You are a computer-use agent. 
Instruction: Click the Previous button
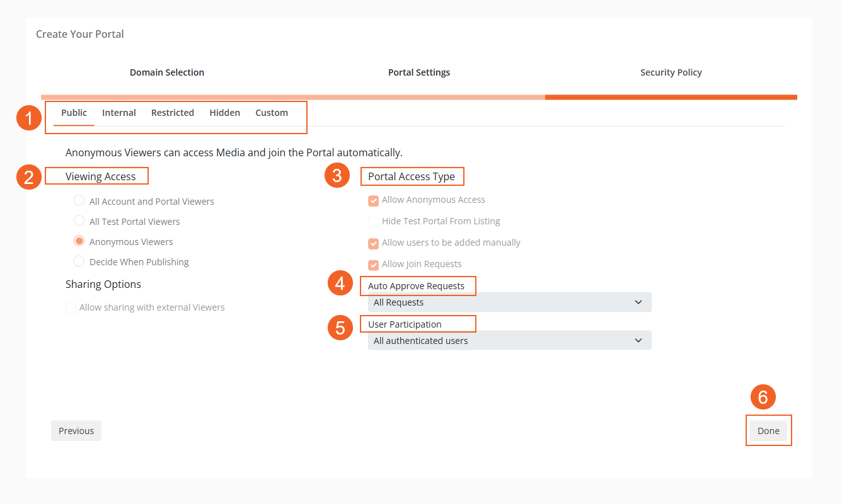click(76, 431)
